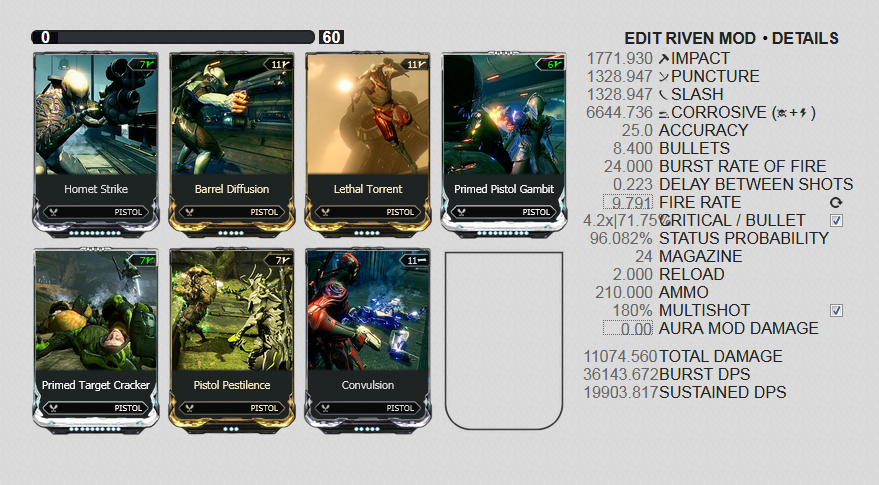
Task: Toggle the Multishot checkbox
Action: (836, 310)
